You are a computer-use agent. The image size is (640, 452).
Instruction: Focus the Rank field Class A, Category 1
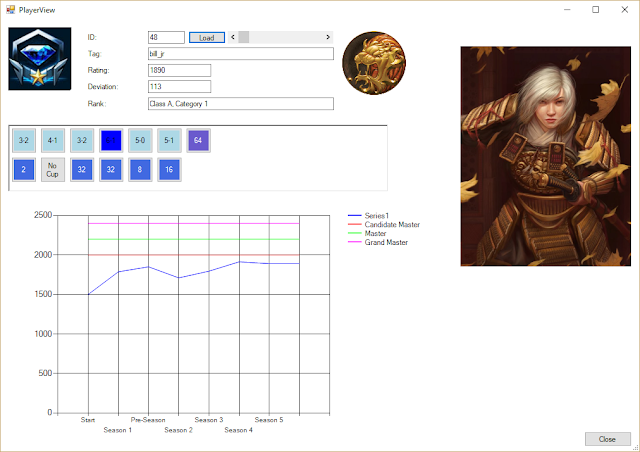pos(241,104)
